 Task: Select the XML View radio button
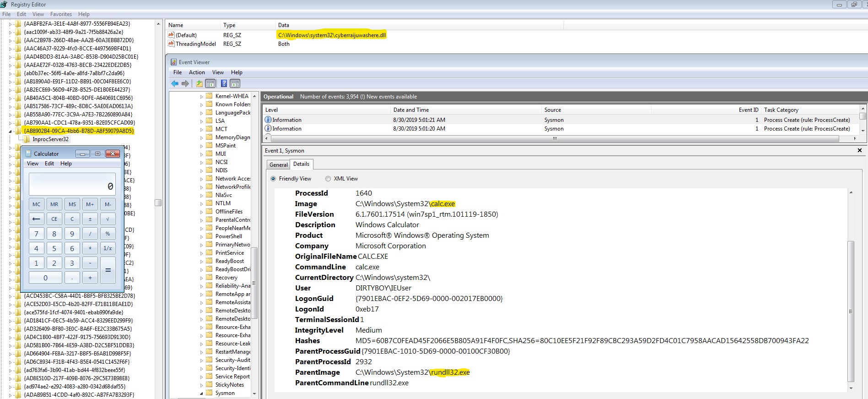pos(328,179)
